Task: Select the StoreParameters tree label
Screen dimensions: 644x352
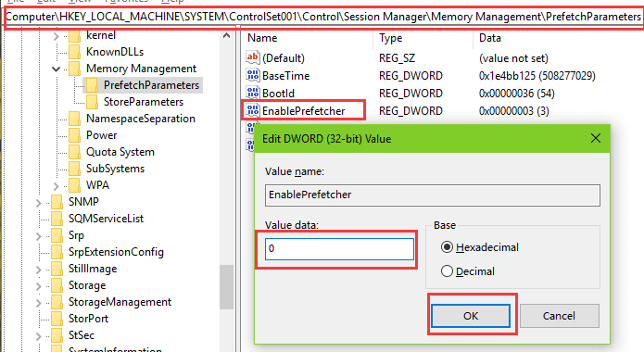Action: tap(144, 102)
